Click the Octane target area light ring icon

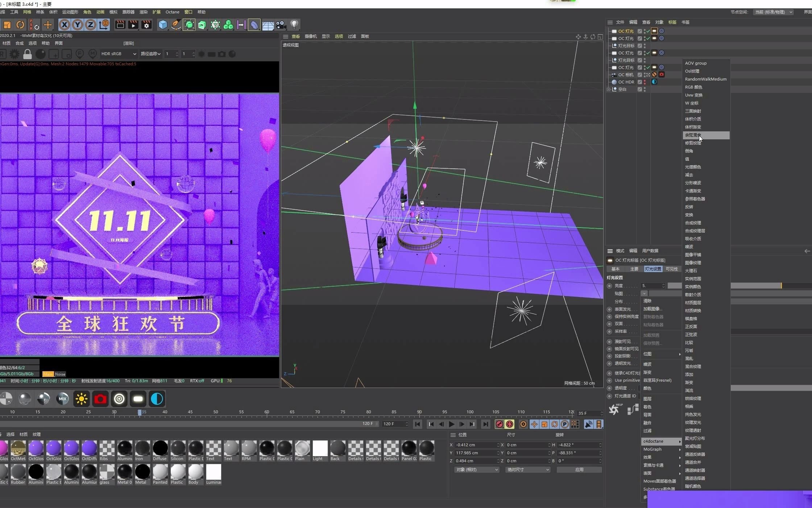tap(119, 399)
